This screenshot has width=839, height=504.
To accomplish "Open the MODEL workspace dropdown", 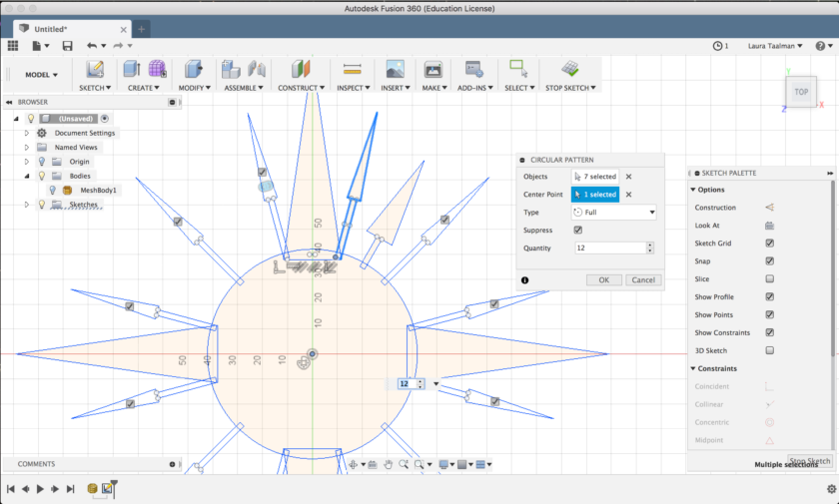I will coord(41,75).
